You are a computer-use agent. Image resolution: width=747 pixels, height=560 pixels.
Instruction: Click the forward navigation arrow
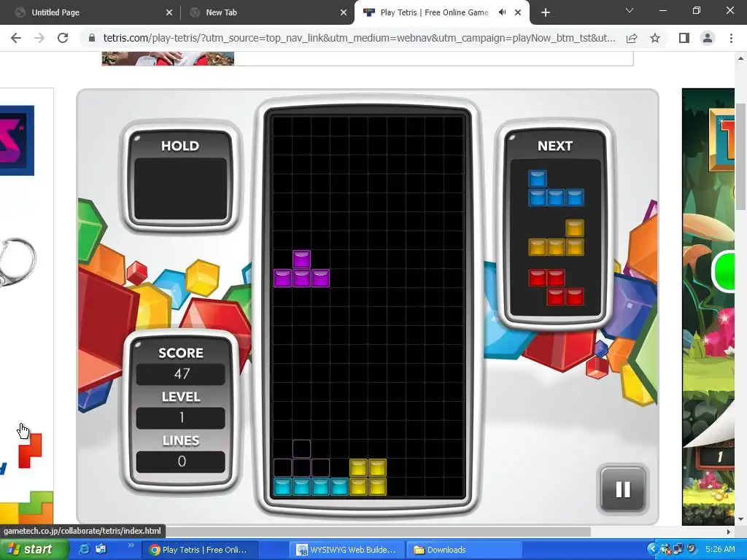tap(39, 38)
